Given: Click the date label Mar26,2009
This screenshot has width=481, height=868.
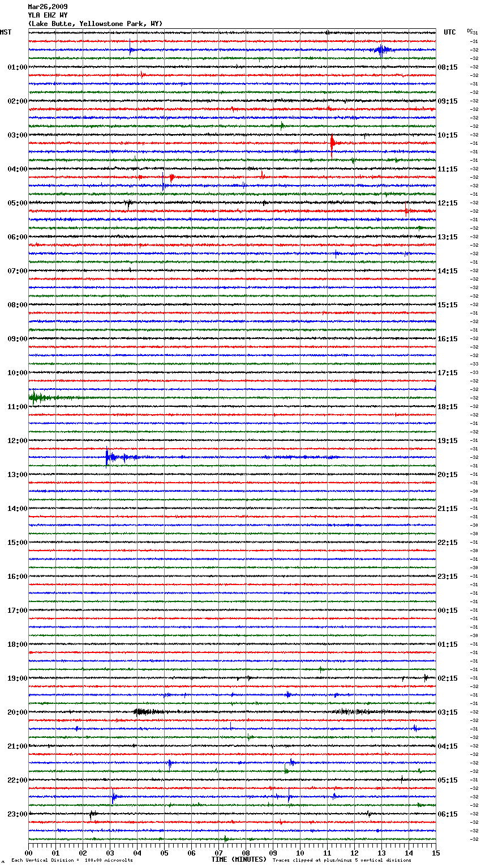Looking at the screenshot, I should click(48, 7).
